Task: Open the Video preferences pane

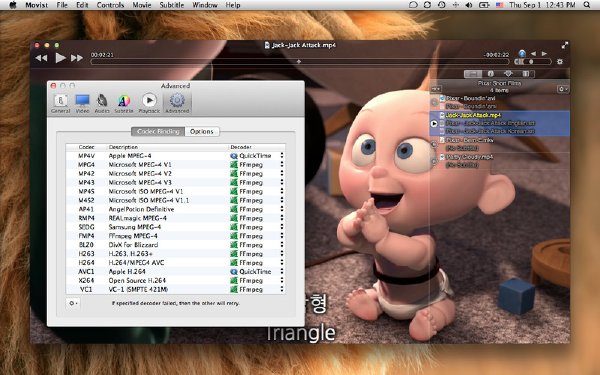Action: (82, 103)
